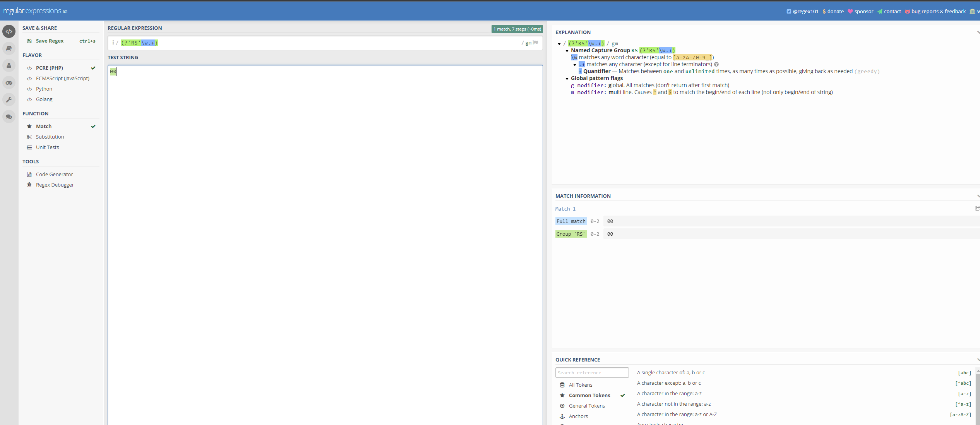This screenshot has width=980, height=425.
Task: Switch function to Substitution
Action: tap(50, 137)
